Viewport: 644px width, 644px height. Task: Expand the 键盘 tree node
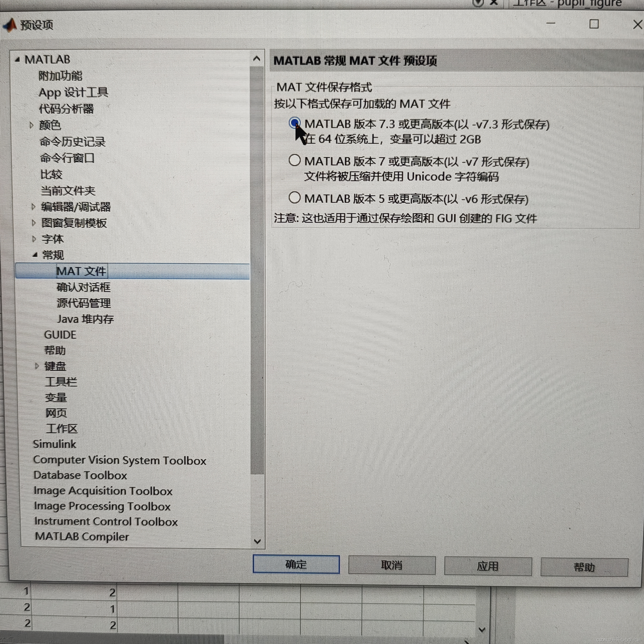pyautogui.click(x=37, y=366)
